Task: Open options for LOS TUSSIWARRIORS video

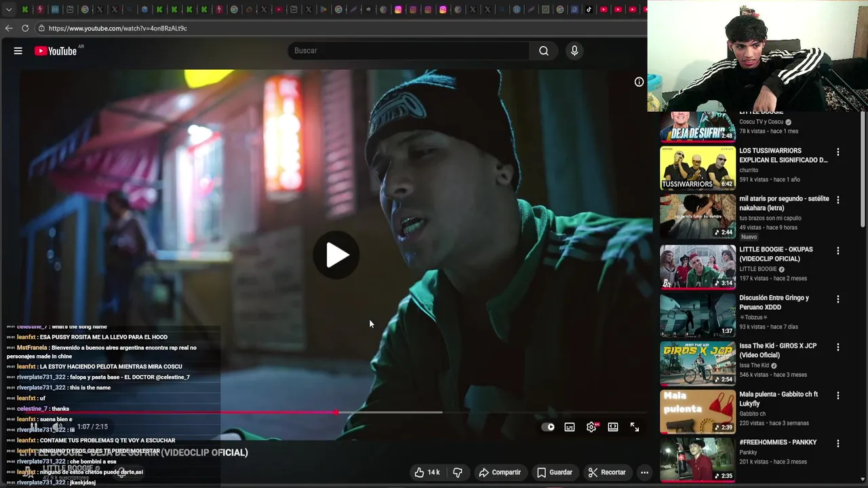Action: click(x=838, y=152)
